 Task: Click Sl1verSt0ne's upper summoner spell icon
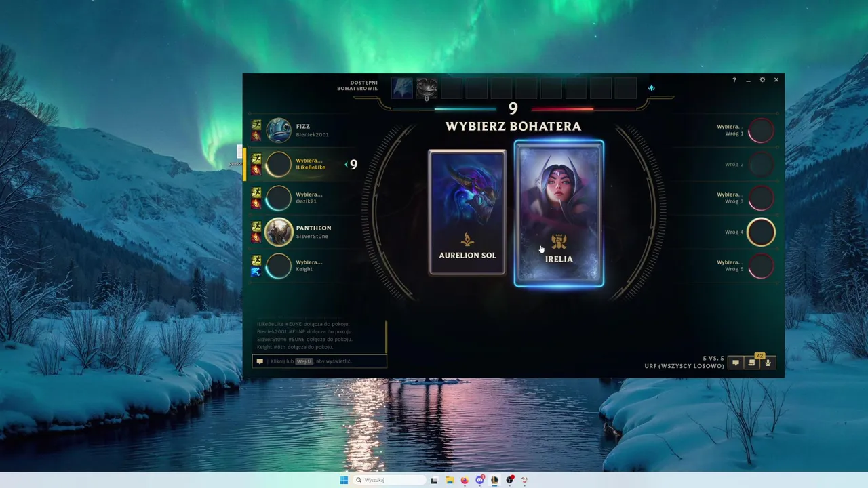[256, 227]
